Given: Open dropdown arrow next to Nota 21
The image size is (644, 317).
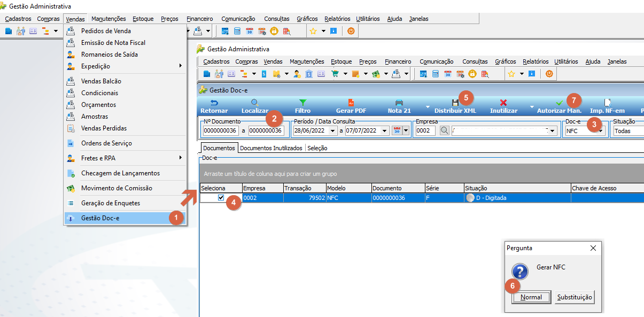Looking at the screenshot, I should (x=427, y=106).
